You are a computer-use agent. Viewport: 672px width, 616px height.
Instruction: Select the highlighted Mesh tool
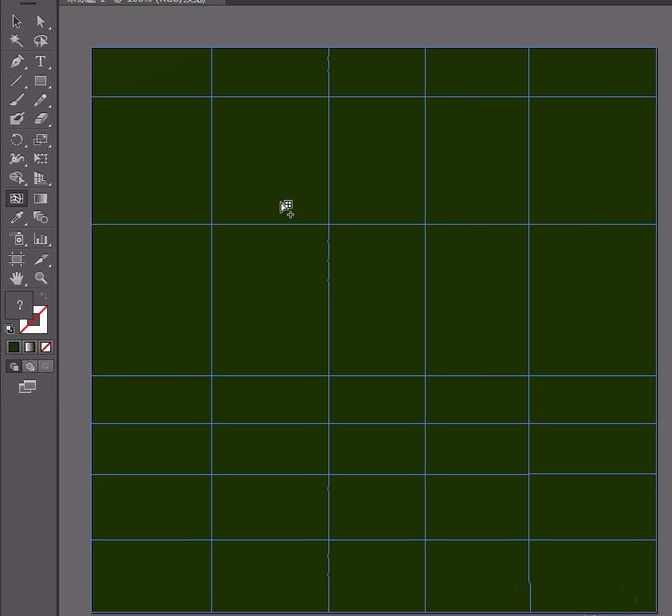coord(17,198)
